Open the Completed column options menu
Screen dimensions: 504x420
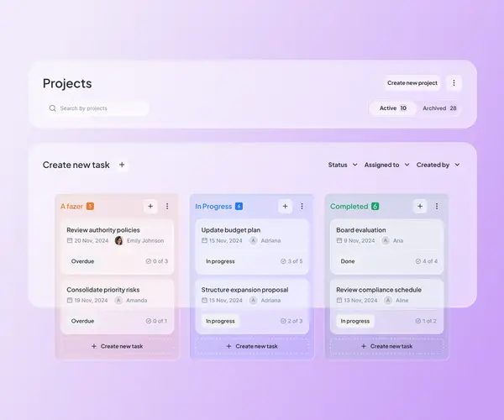pyautogui.click(x=437, y=207)
